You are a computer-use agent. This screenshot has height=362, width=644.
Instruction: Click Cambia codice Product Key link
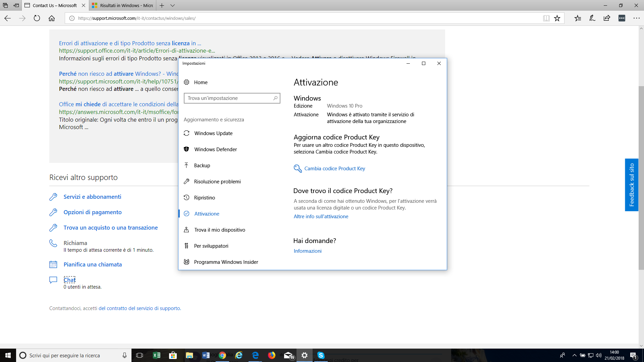click(x=335, y=168)
